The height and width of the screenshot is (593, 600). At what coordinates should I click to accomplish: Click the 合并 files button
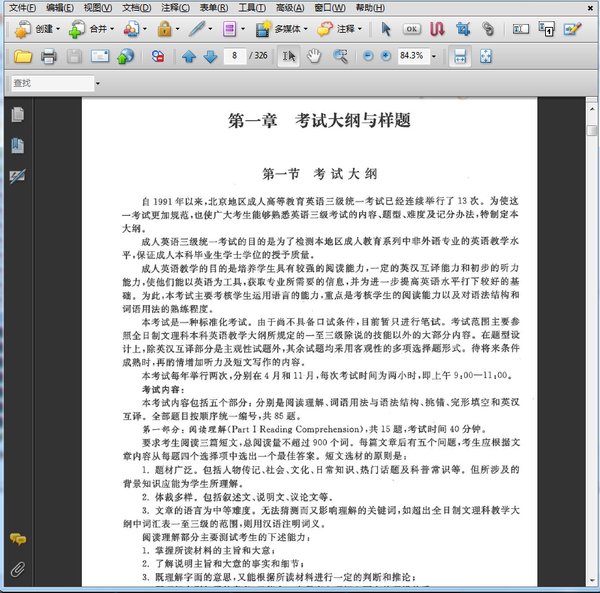88,29
